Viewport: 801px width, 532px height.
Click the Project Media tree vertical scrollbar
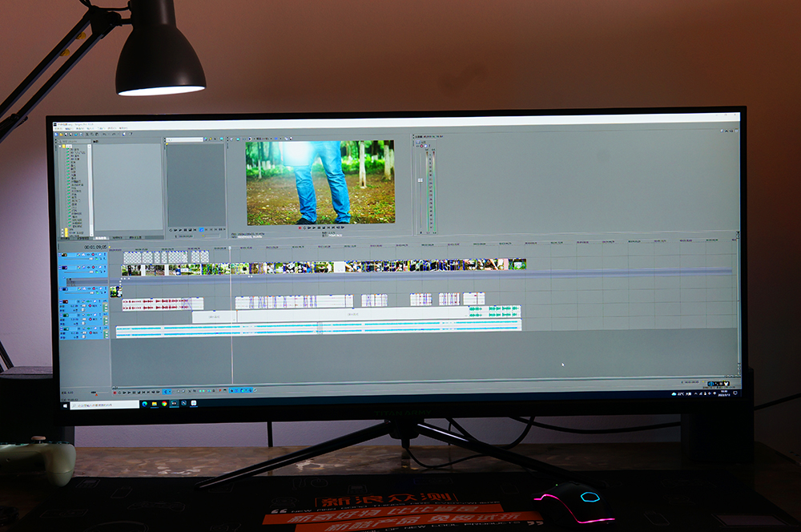click(x=91, y=189)
